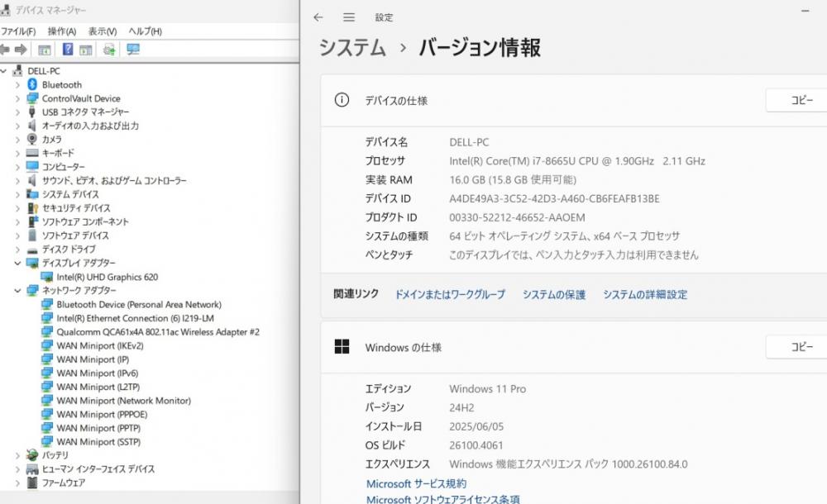Select Bluetooth Device (Personal Area Network)
The image size is (827, 504).
coord(139,304)
